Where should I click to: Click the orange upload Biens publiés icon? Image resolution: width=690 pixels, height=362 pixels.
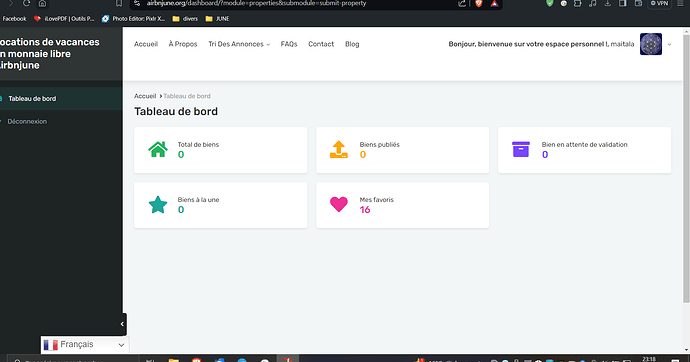(339, 150)
